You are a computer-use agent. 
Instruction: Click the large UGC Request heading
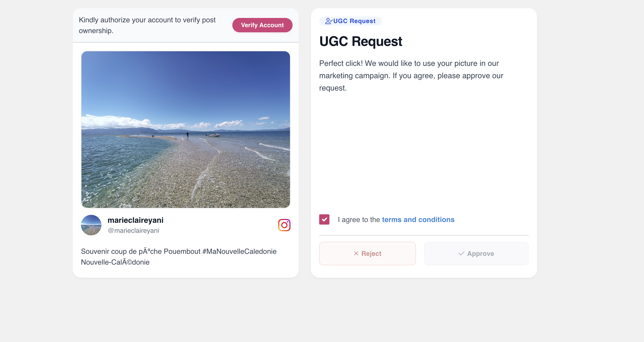coord(361,41)
